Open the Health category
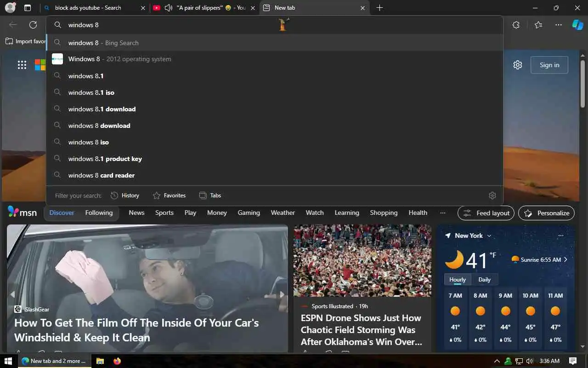588x368 pixels. (418, 213)
